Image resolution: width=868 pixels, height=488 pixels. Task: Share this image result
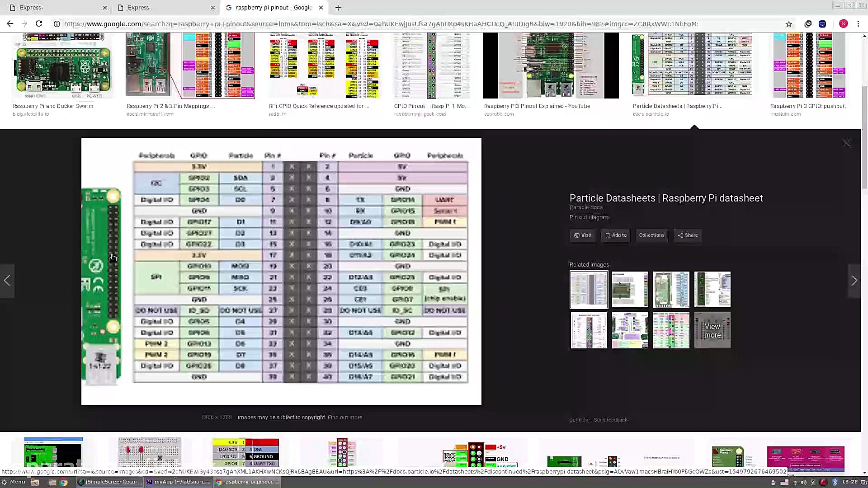tap(688, 235)
